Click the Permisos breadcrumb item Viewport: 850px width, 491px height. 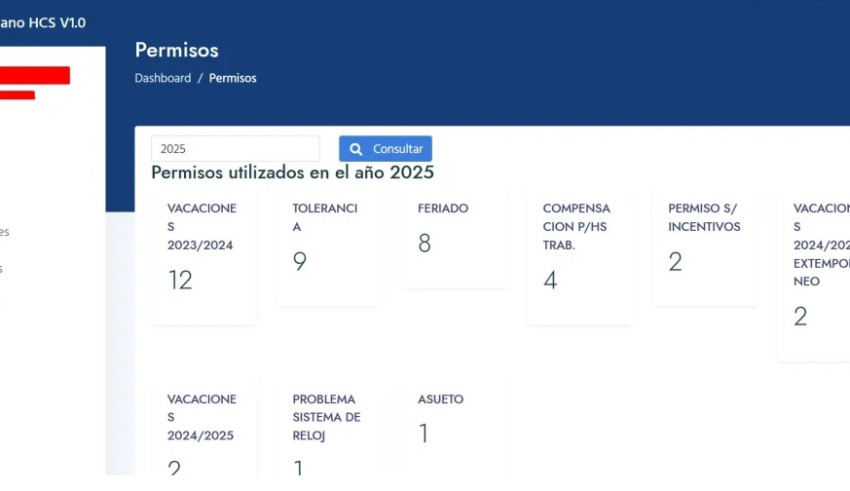pyautogui.click(x=233, y=78)
